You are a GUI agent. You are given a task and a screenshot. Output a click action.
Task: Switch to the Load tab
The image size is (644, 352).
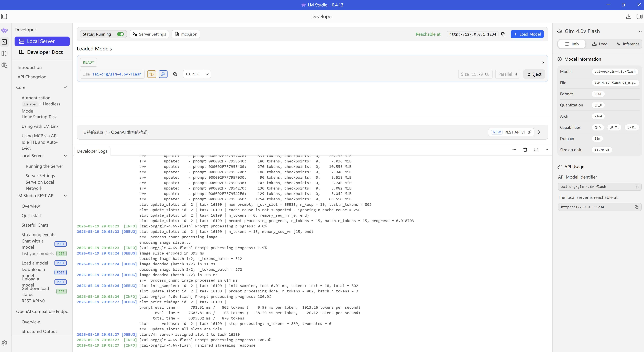pos(600,44)
